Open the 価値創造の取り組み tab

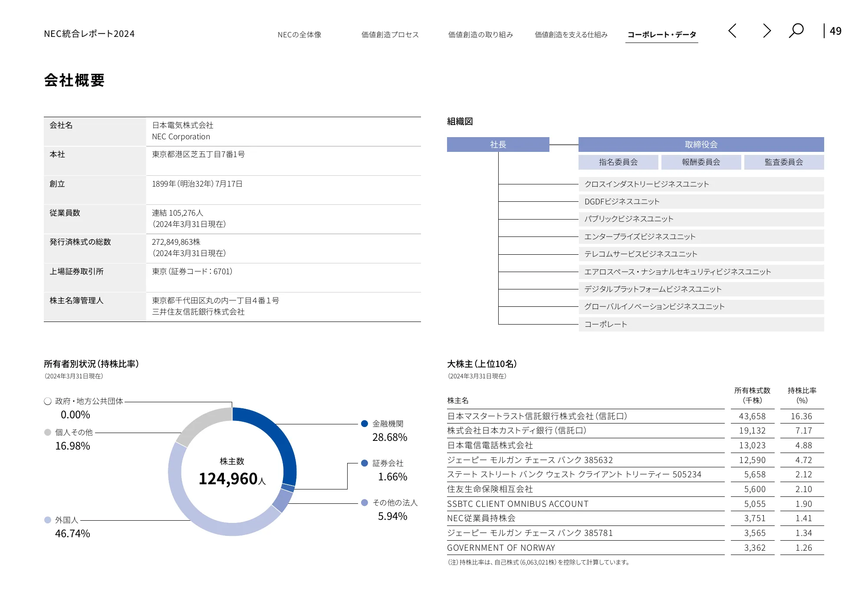click(480, 35)
